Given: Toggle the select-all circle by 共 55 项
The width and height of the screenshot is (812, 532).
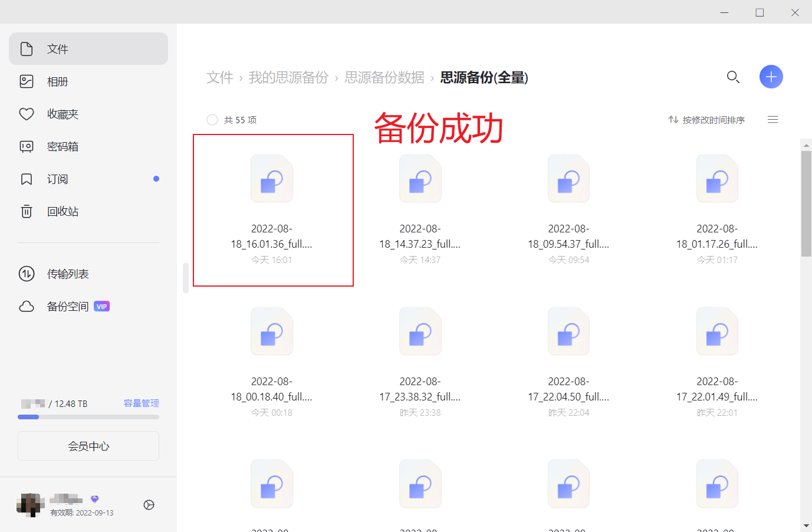Looking at the screenshot, I should pyautogui.click(x=212, y=120).
